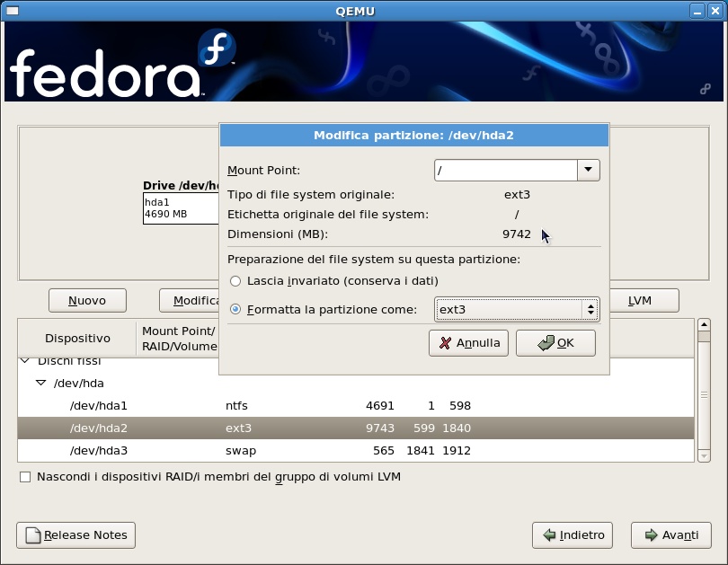Image resolution: width=728 pixels, height=565 pixels.
Task: Collapse the 'Dischi fissi' tree node
Action: [x=25, y=360]
